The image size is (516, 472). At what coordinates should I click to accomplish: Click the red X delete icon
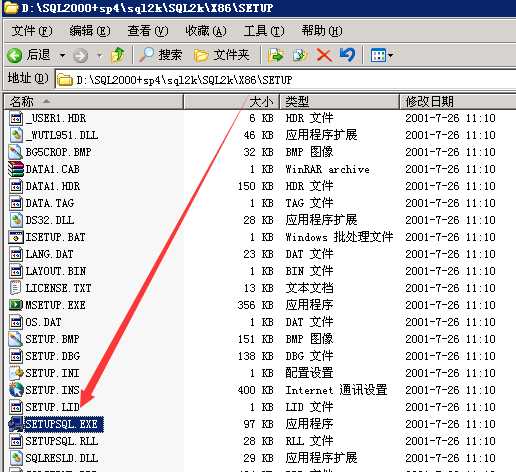point(324,55)
